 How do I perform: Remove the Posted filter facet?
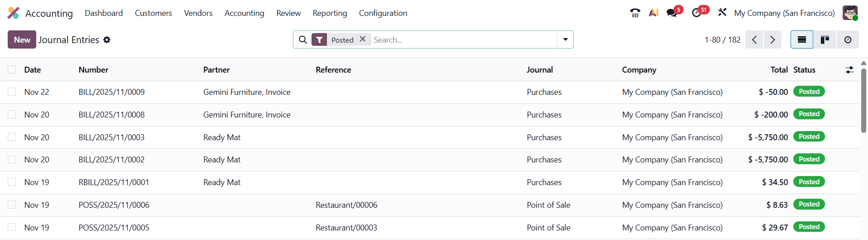[x=363, y=39]
